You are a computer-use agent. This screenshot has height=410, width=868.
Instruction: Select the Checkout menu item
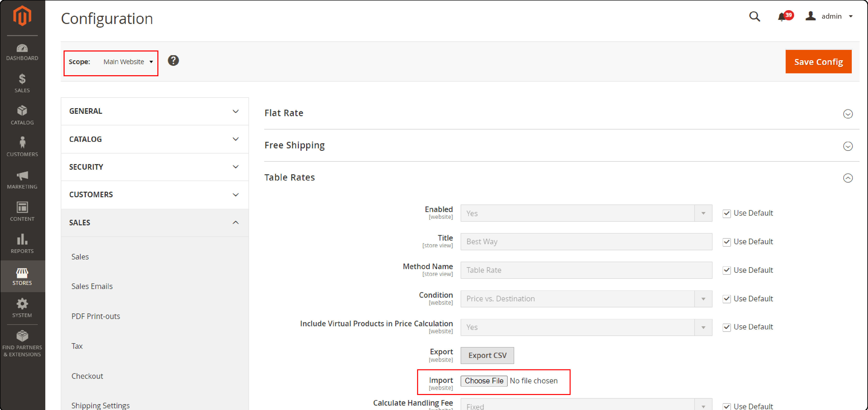coord(87,376)
